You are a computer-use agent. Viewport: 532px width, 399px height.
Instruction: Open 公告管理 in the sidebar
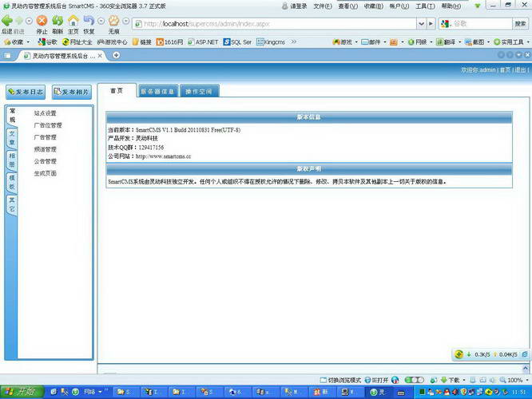point(45,161)
